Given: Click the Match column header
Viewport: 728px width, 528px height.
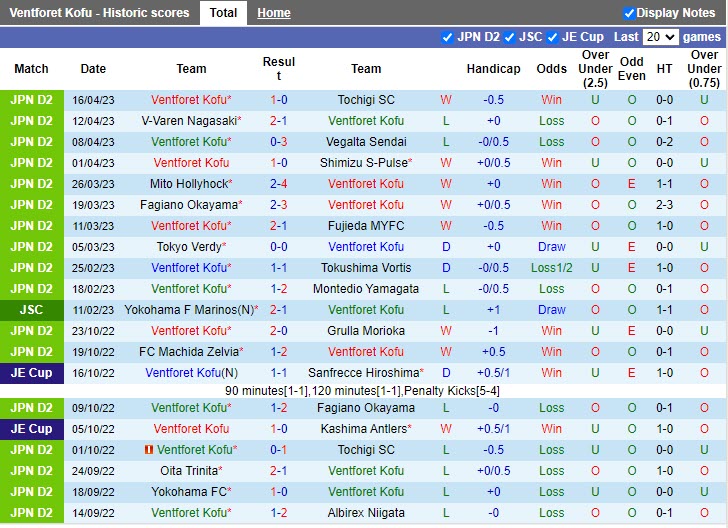Looking at the screenshot, I should tap(32, 69).
